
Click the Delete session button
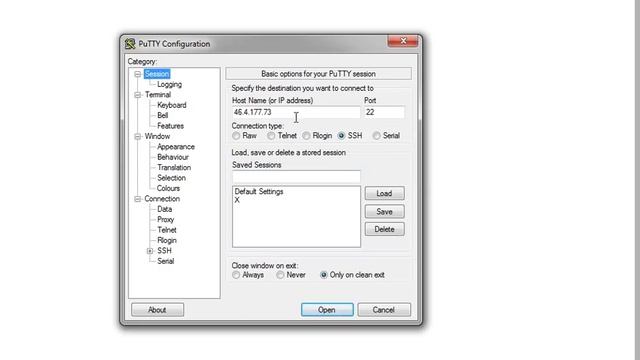pyautogui.click(x=384, y=229)
